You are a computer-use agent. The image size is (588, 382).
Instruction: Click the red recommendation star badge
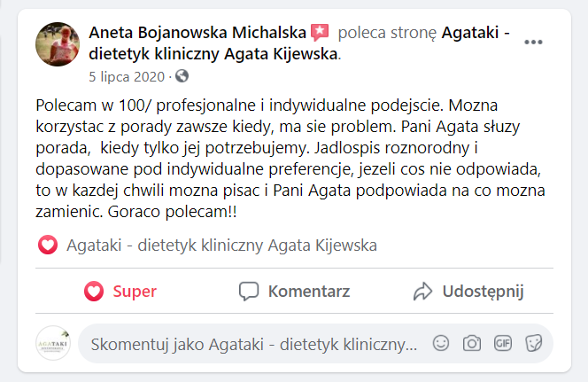pyautogui.click(x=320, y=33)
